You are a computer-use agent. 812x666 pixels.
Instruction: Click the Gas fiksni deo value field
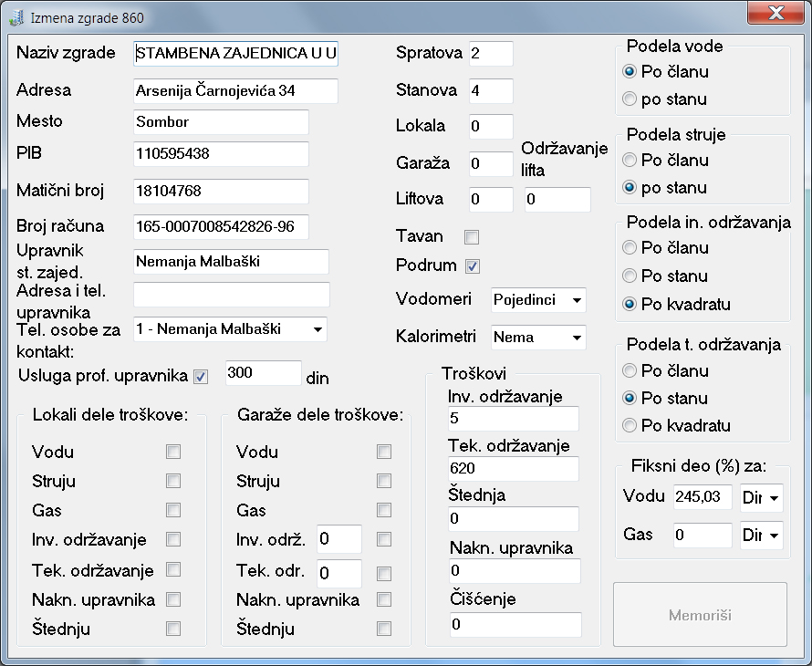click(703, 535)
